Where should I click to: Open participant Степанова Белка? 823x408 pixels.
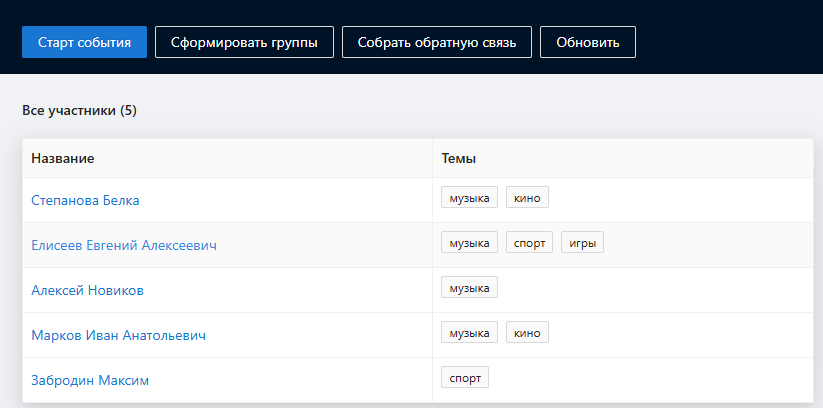pos(85,200)
